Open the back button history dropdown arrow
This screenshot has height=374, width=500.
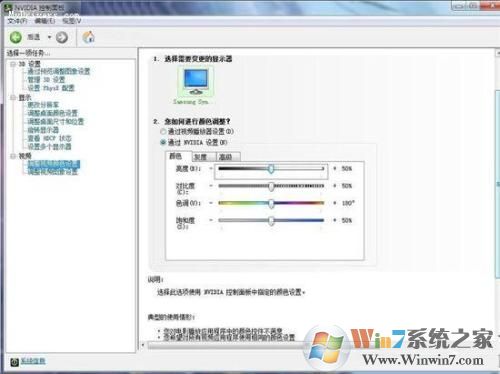click(x=49, y=37)
